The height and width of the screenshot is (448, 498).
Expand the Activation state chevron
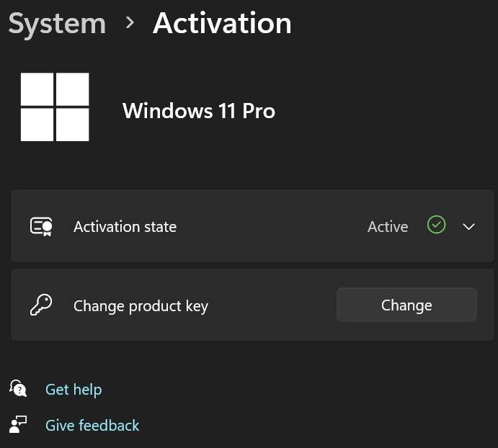468,226
